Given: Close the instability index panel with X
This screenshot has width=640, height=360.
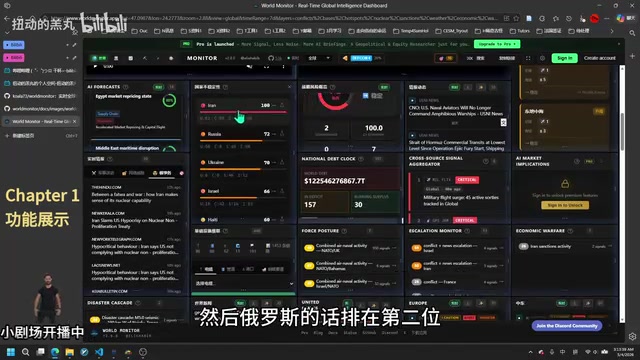Looking at the screenshot, I should (x=289, y=87).
